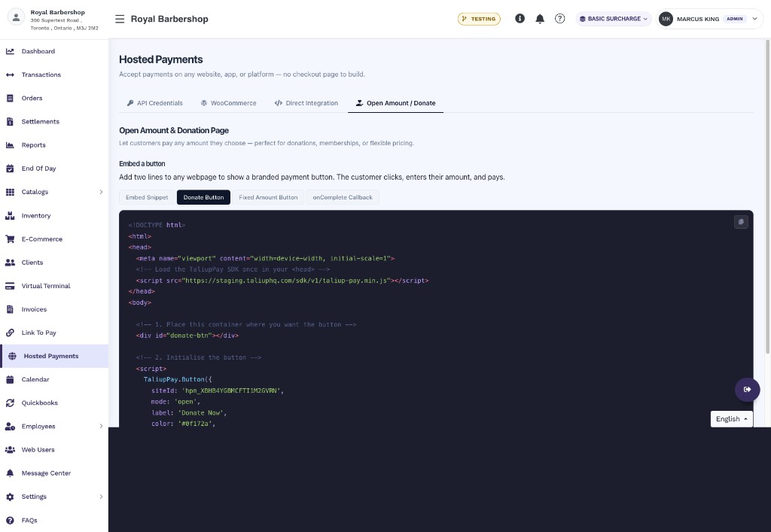Viewport: 771px width, 532px height.
Task: Click the color value '#0f172a' in code
Action: 195,424
